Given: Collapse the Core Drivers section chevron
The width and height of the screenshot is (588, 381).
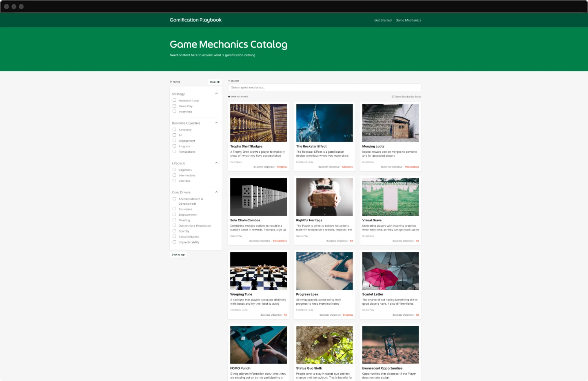Looking at the screenshot, I should pyautogui.click(x=217, y=192).
